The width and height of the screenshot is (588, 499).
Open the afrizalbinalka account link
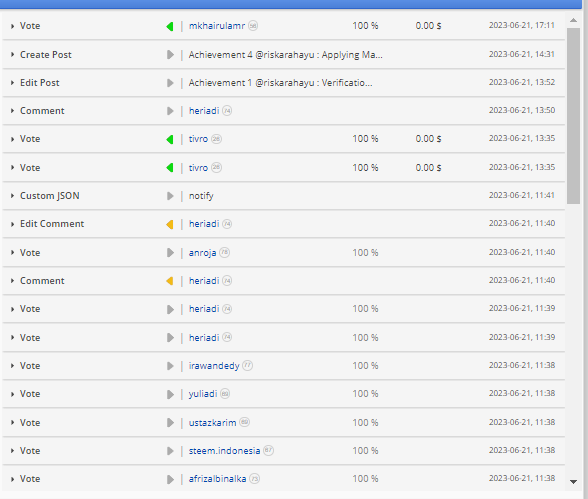pos(218,479)
